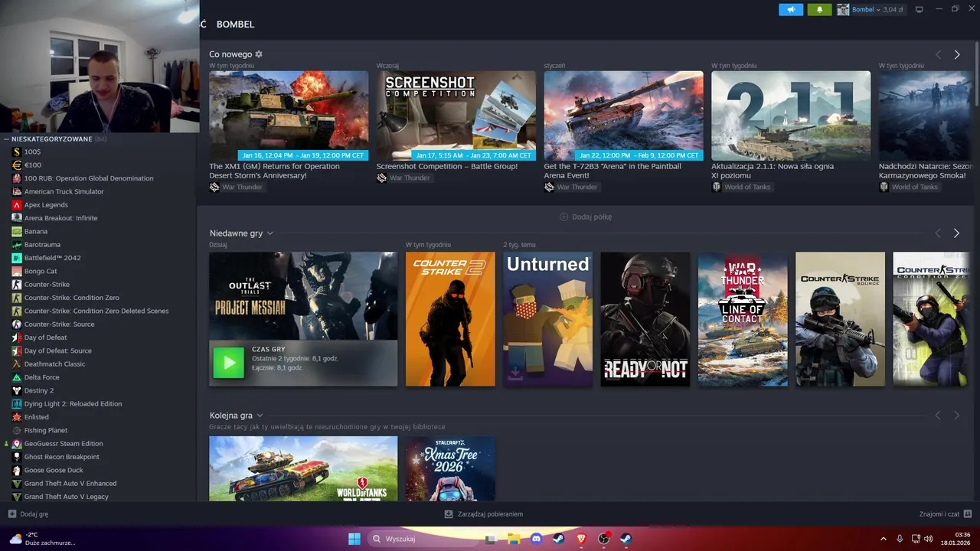Open Discord from the taskbar
This screenshot has height=551, width=980.
pyautogui.click(x=536, y=539)
